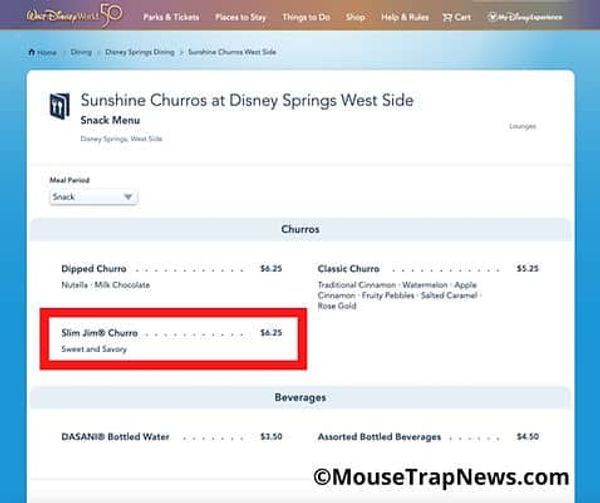This screenshot has width=600, height=503.
Task: Click the shopping cart icon
Action: coord(447,17)
